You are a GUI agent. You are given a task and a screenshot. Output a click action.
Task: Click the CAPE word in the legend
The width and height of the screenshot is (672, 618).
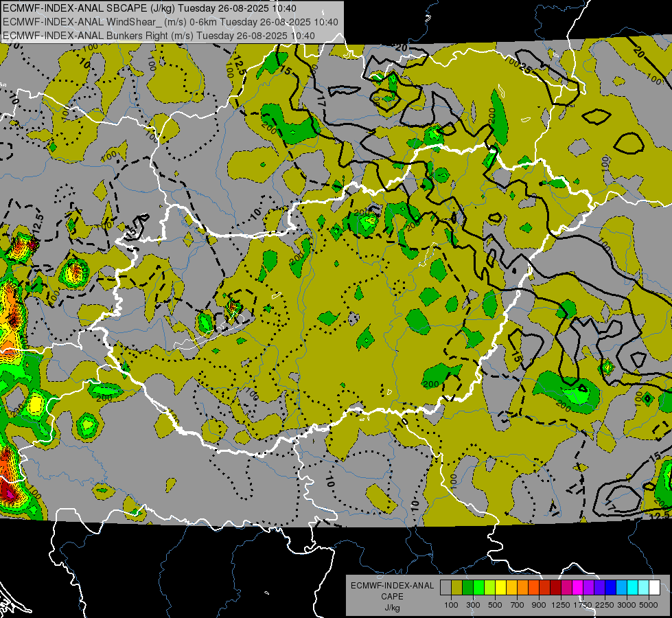(393, 597)
